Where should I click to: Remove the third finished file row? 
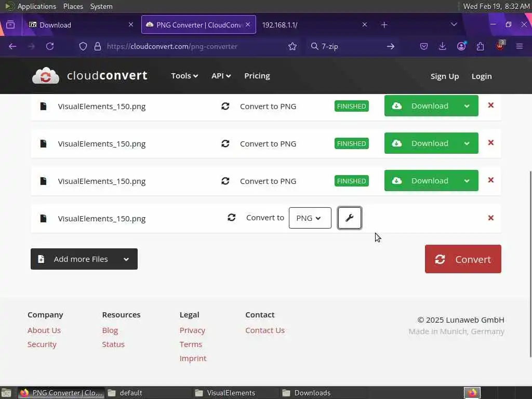[x=490, y=180]
